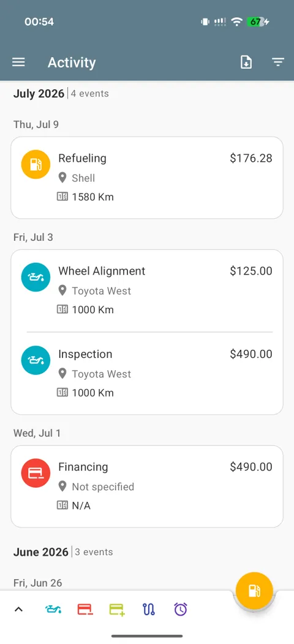The image size is (294, 644).
Task: Open the hamburger navigation menu
Action: coord(18,62)
